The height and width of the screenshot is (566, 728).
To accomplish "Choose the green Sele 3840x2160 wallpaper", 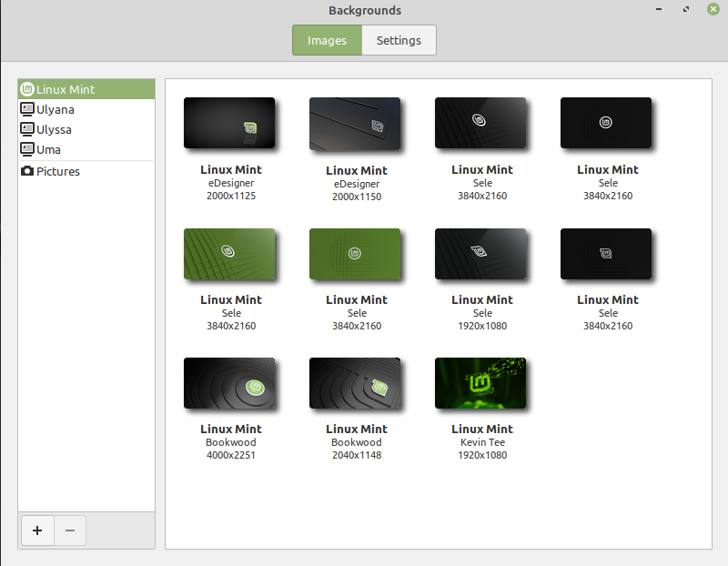I will (230, 254).
